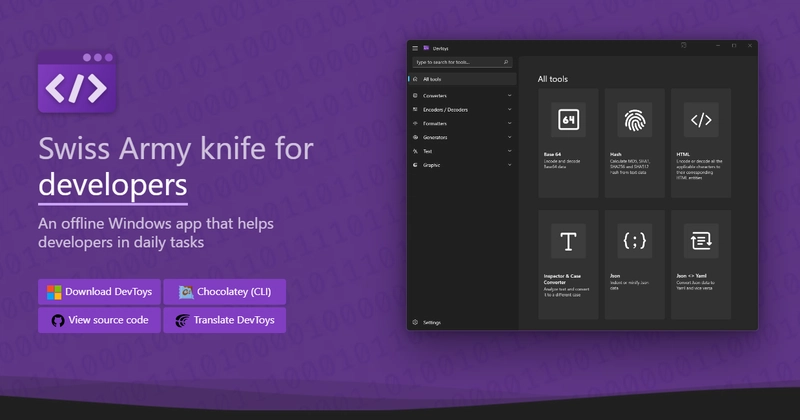Open the Json braces icon
This screenshot has width=800, height=420.
[x=635, y=241]
